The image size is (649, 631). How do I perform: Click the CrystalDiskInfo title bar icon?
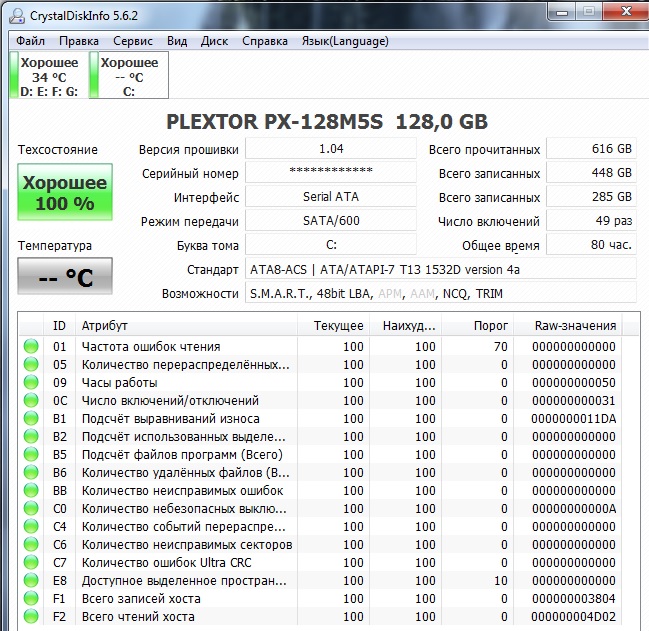click(x=17, y=16)
